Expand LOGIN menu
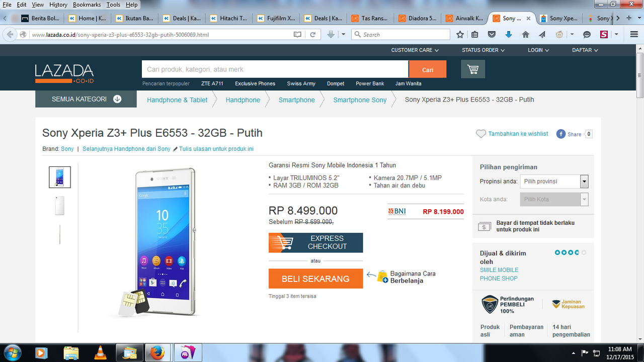Screen dimensions: 644x362 click(538, 50)
